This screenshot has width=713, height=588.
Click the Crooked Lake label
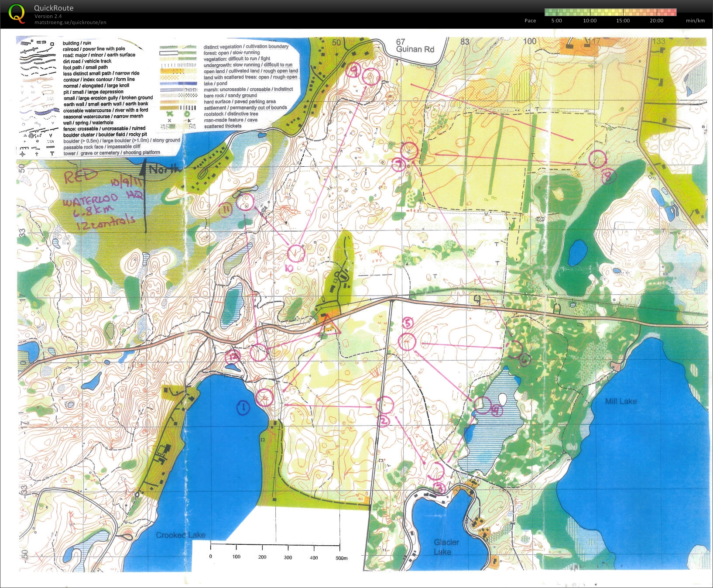point(180,535)
